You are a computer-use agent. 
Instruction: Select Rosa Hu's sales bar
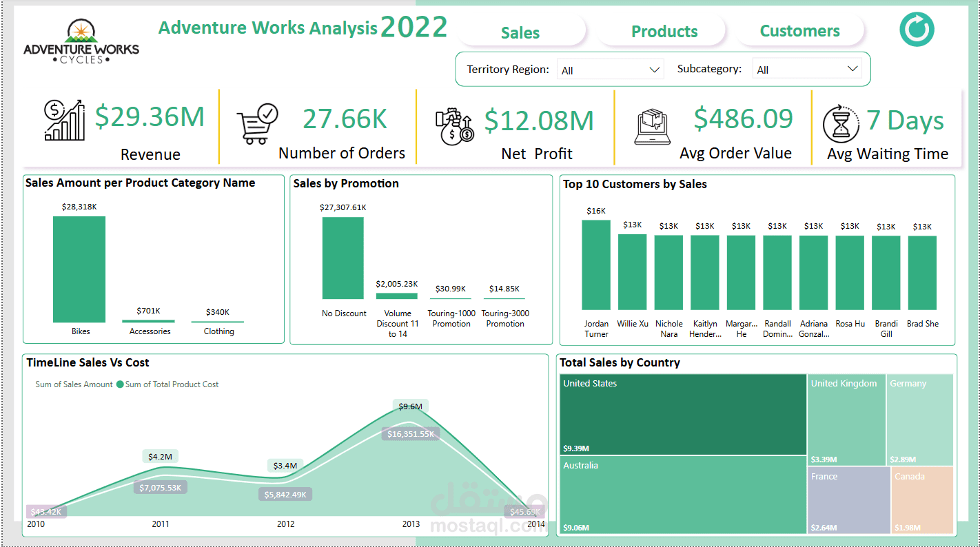(850, 273)
